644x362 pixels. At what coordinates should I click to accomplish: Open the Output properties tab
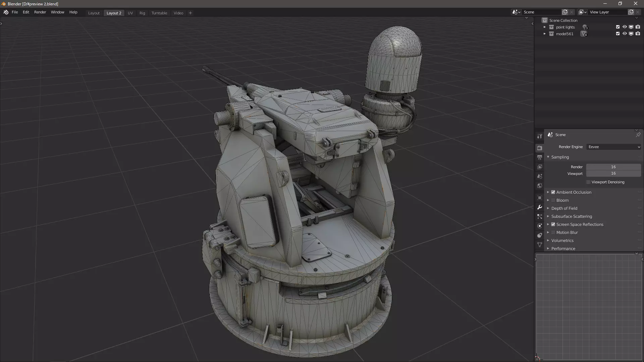(x=540, y=157)
